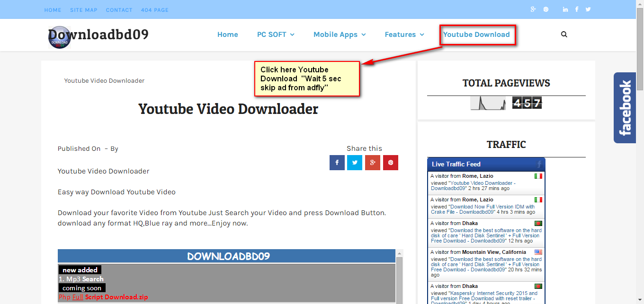Click the "new added" label
The image size is (644, 304).
tap(80, 270)
